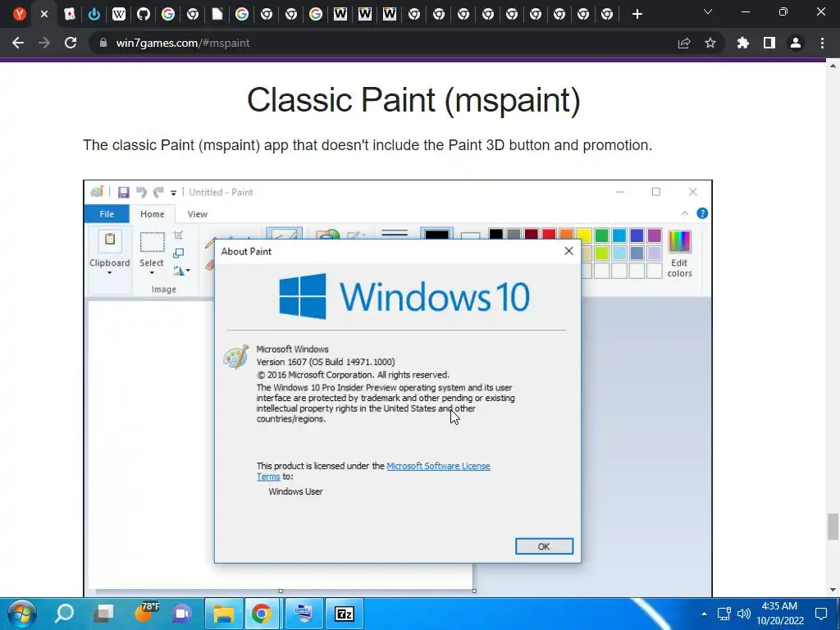The width and height of the screenshot is (840, 630).
Task: Open the Microsoft Software License link
Action: (x=438, y=466)
